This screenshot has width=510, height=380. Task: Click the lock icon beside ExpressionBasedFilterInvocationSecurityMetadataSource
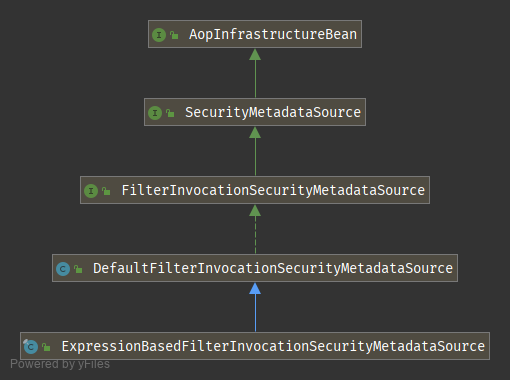pyautogui.click(x=46, y=347)
